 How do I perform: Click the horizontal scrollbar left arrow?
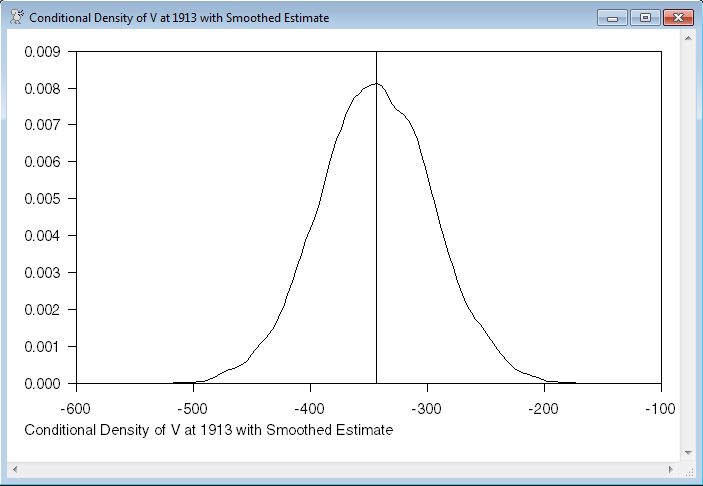click(15, 469)
